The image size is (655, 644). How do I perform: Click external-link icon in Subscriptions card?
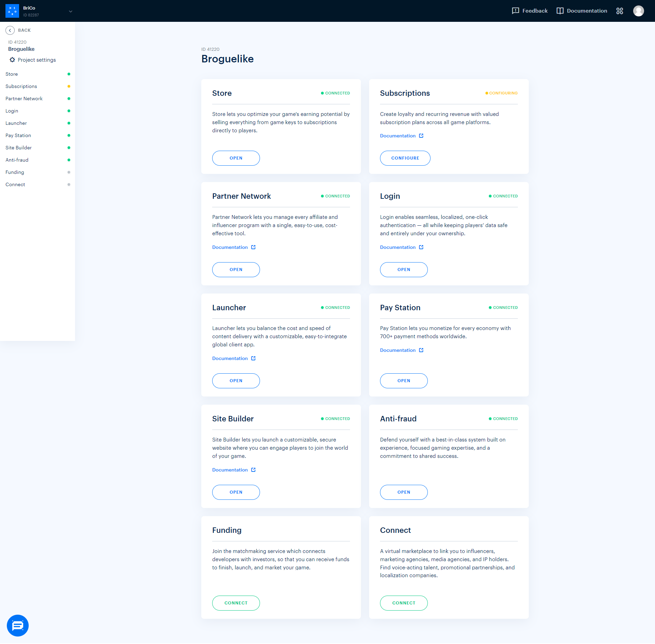421,136
